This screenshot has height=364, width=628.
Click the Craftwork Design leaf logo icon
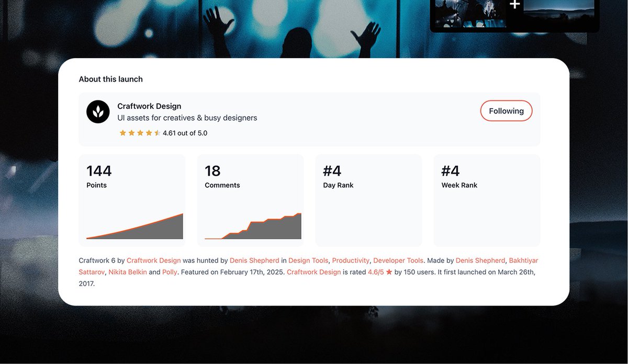[x=98, y=111]
